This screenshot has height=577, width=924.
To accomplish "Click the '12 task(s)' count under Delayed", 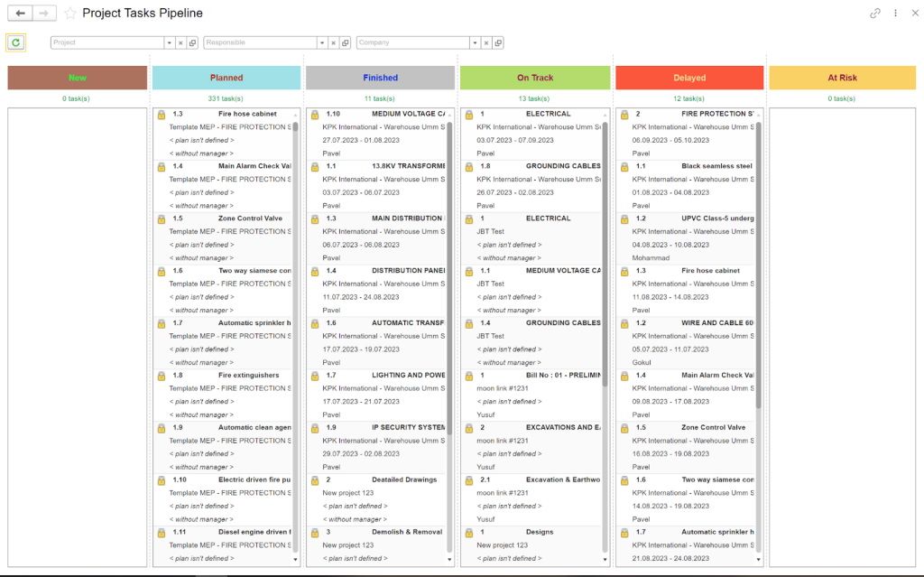I will (x=688, y=98).
